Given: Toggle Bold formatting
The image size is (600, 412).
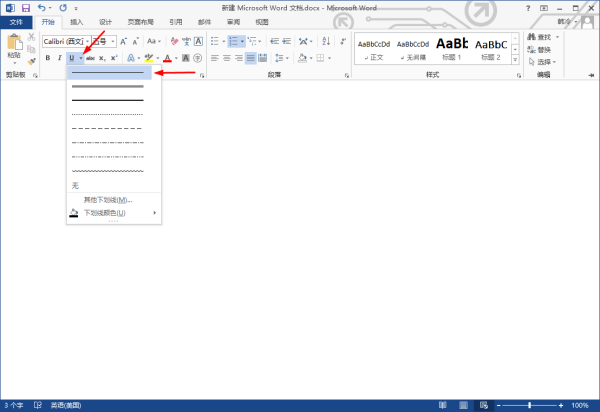Looking at the screenshot, I should 48,58.
